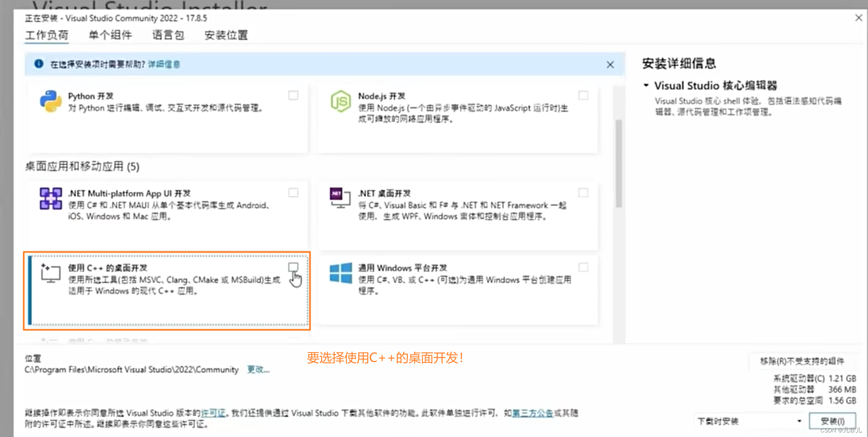Switch to the 工作负荷 tab
The height and width of the screenshot is (437, 868).
47,35
